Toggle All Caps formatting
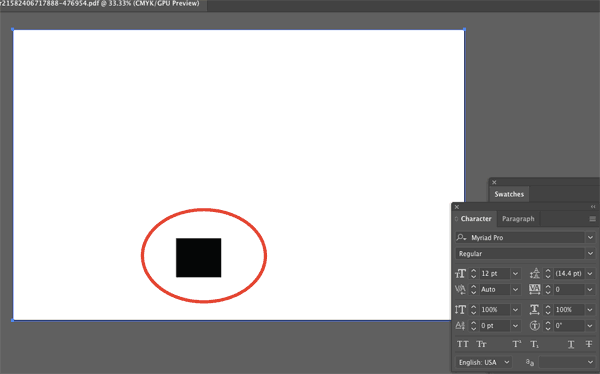 pos(463,344)
